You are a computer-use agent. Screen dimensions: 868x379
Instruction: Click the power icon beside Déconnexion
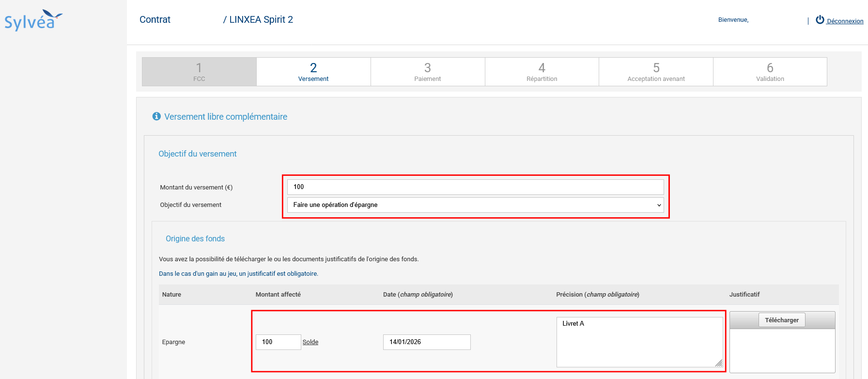click(820, 20)
